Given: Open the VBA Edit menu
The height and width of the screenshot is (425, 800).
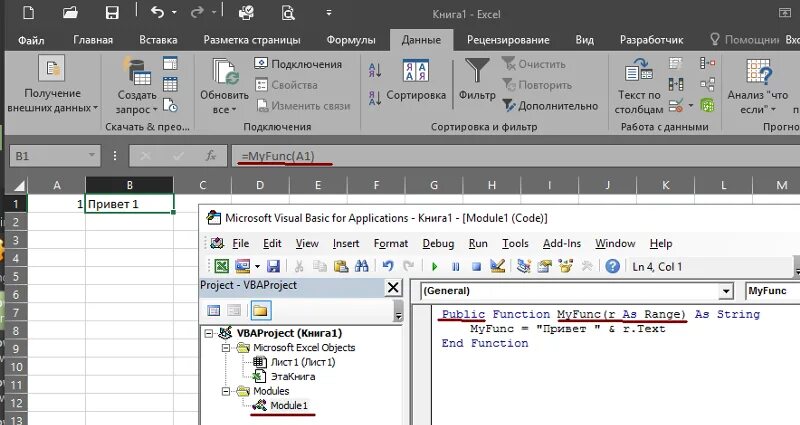Looking at the screenshot, I should (x=272, y=243).
